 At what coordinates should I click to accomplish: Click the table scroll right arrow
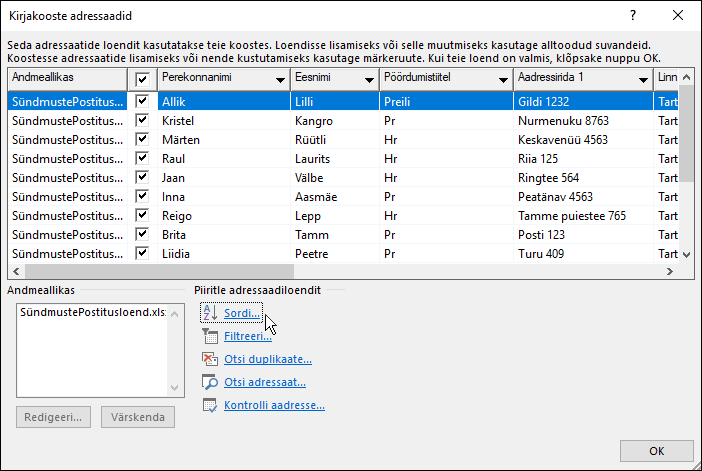coord(670,271)
